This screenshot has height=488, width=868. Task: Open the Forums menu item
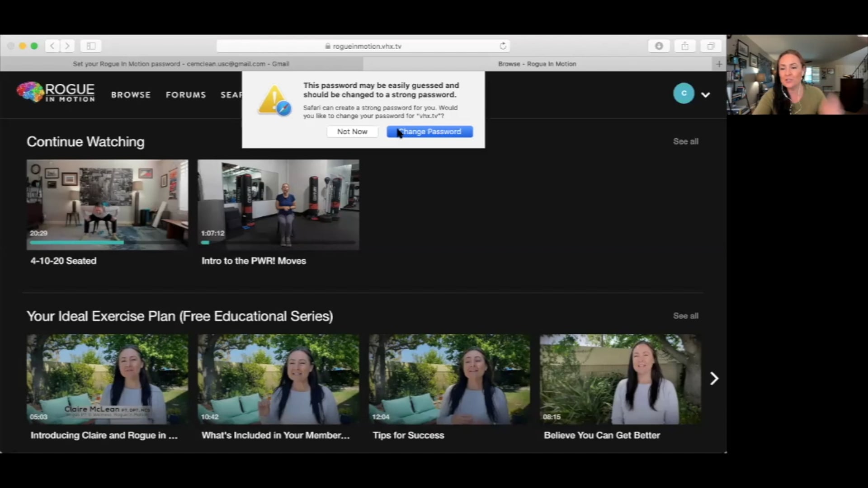click(185, 95)
